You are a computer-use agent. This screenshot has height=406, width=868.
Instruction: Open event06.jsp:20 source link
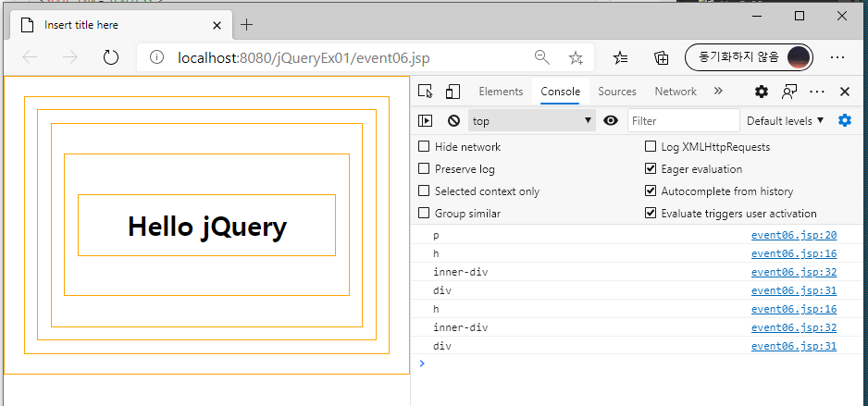click(x=794, y=235)
